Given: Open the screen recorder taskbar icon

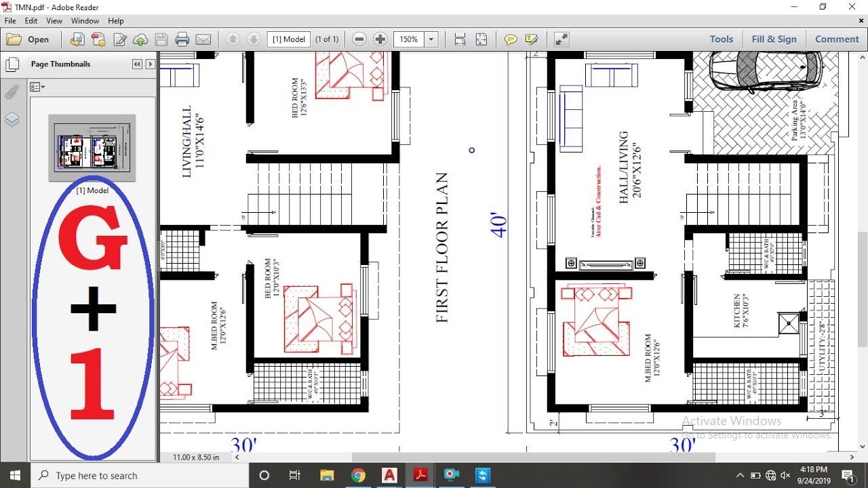Looking at the screenshot, I should tap(452, 475).
